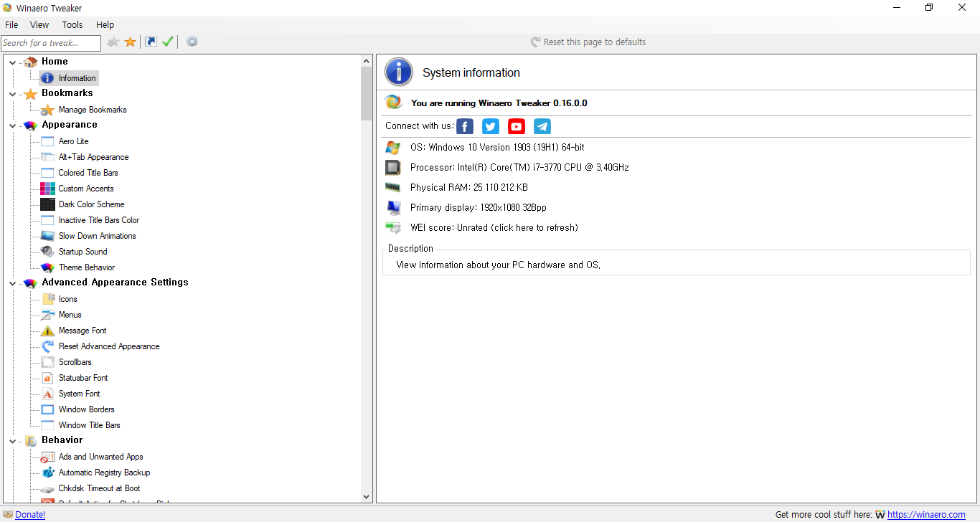
Task: Click the orange bookmarks star toolbar icon
Action: coord(131,42)
